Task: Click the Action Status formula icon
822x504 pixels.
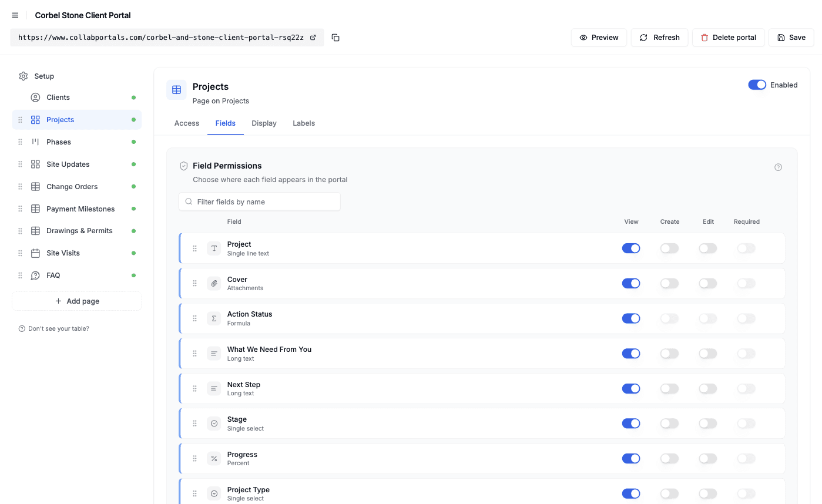Action: pos(214,318)
